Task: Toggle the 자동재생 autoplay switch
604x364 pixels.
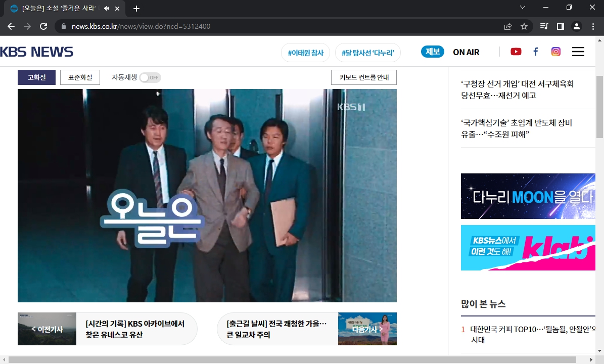Action: tap(150, 77)
